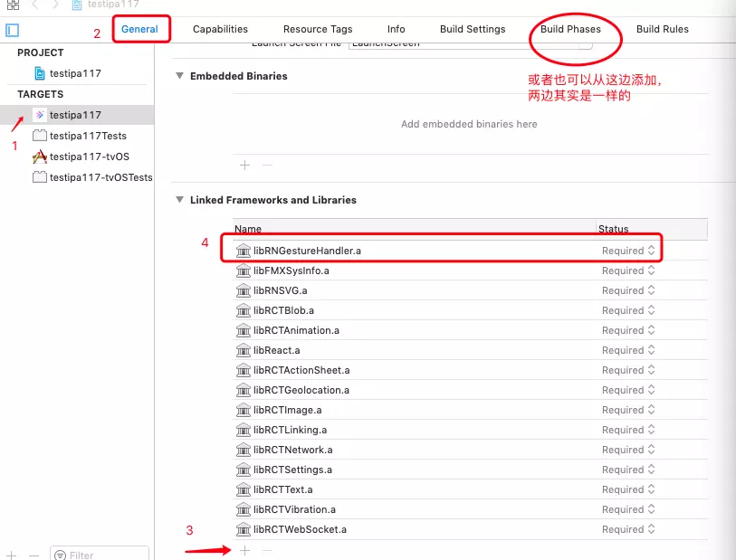Change libRNGestureHandler.a Required status
The height and width of the screenshot is (560, 736).
coord(628,251)
